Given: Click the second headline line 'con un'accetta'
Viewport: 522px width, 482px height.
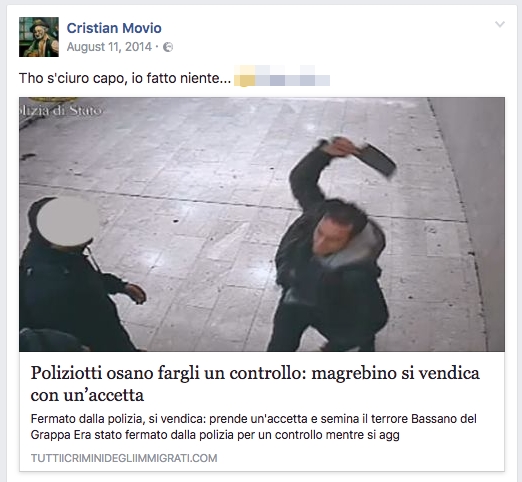Looking at the screenshot, I should [87, 395].
